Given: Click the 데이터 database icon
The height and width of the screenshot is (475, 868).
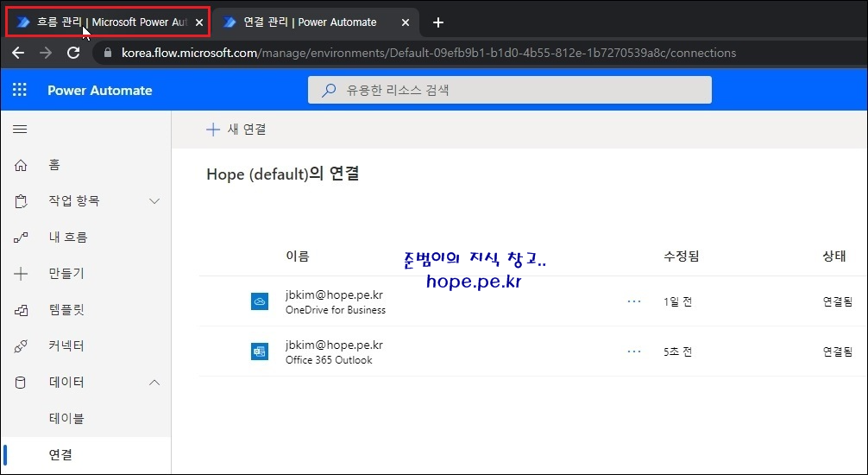Looking at the screenshot, I should (21, 383).
